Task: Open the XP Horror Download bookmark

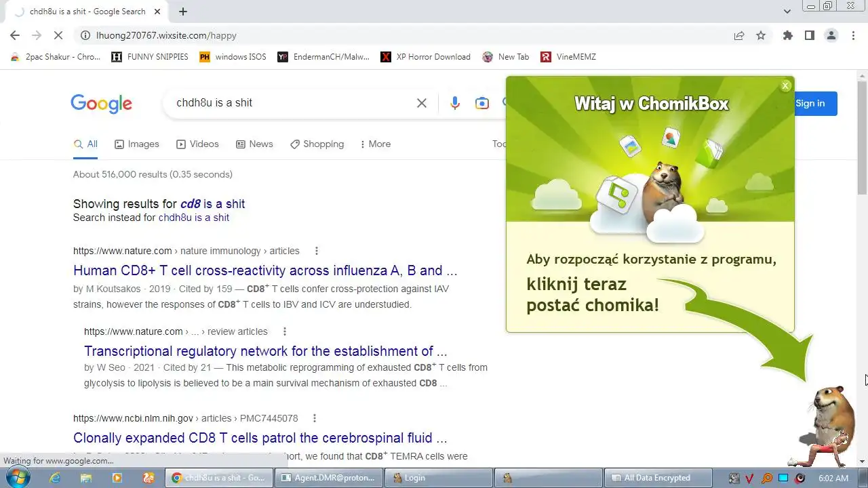Action: point(426,57)
